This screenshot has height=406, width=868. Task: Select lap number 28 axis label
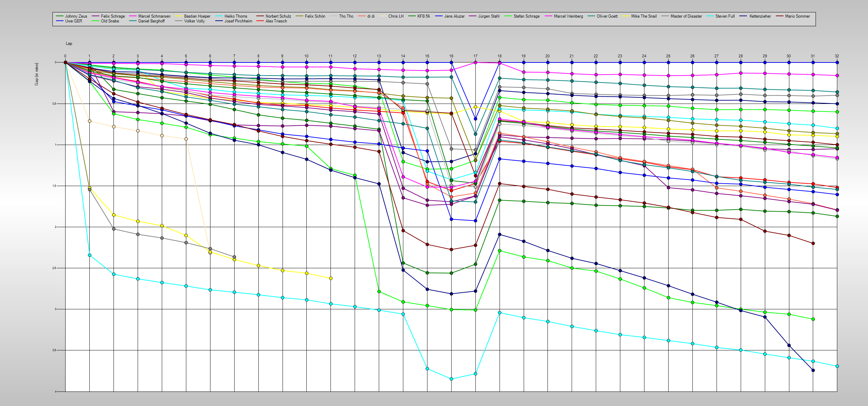point(741,56)
